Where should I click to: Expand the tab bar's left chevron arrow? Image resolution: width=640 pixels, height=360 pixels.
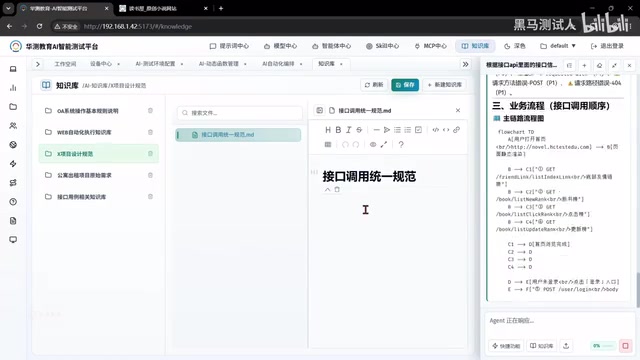point(38,64)
